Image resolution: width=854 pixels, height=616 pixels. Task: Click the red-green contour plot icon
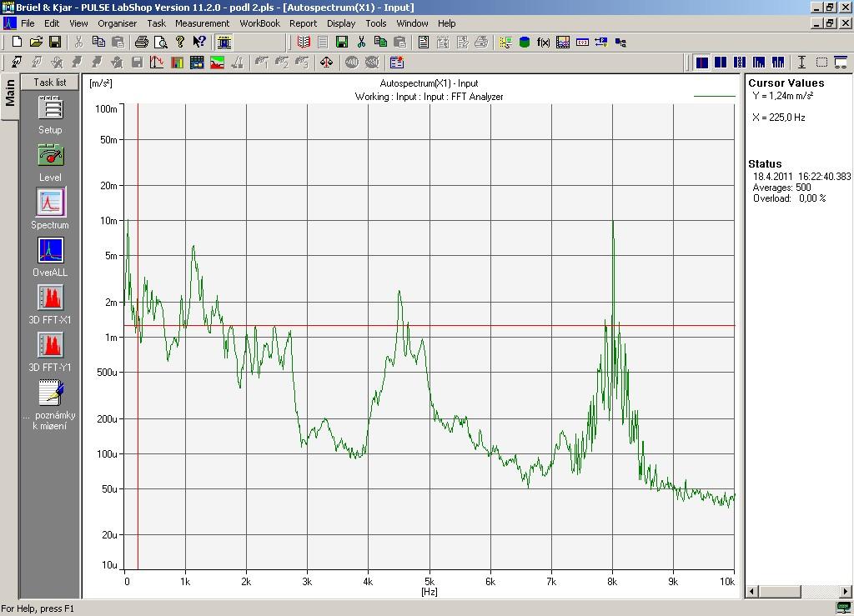point(218,63)
